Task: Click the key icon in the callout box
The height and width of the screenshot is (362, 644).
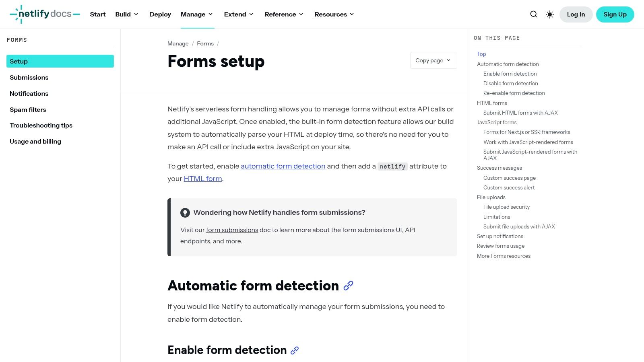Action: coord(185,212)
